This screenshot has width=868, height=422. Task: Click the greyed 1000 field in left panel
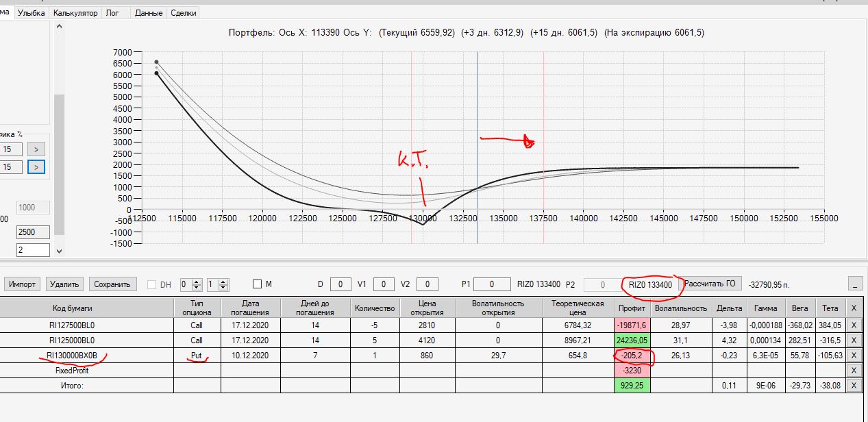[x=33, y=208]
